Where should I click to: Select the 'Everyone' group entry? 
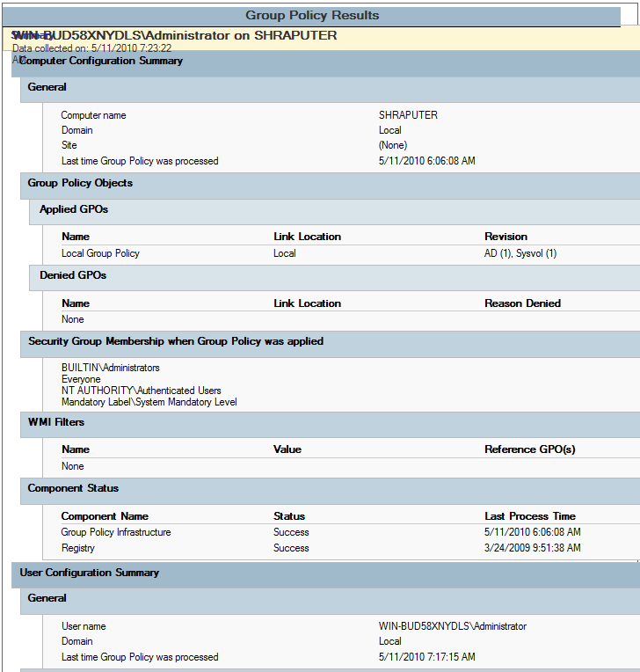point(81,379)
